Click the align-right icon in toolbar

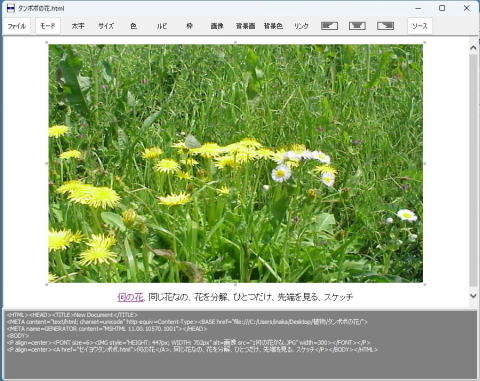(x=385, y=26)
